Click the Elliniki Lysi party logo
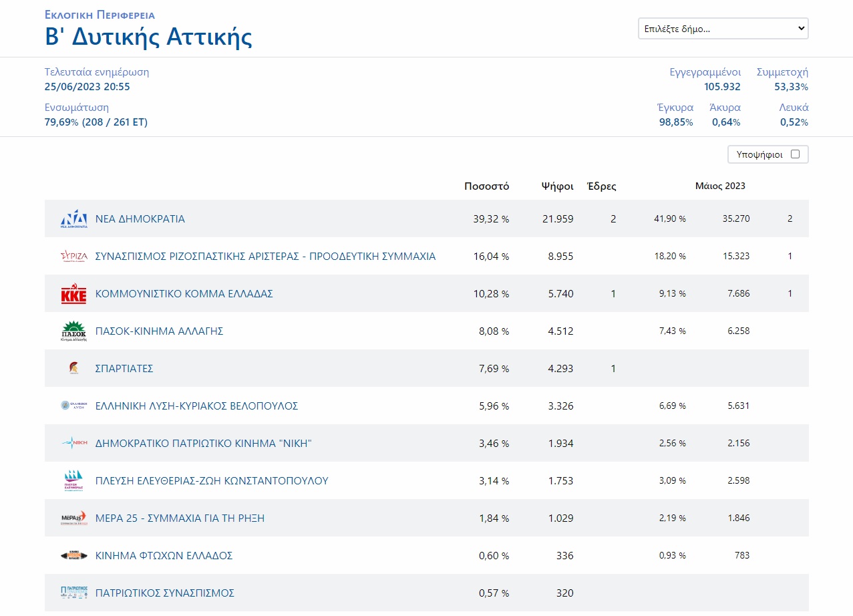This screenshot has width=853, height=616. click(x=73, y=406)
